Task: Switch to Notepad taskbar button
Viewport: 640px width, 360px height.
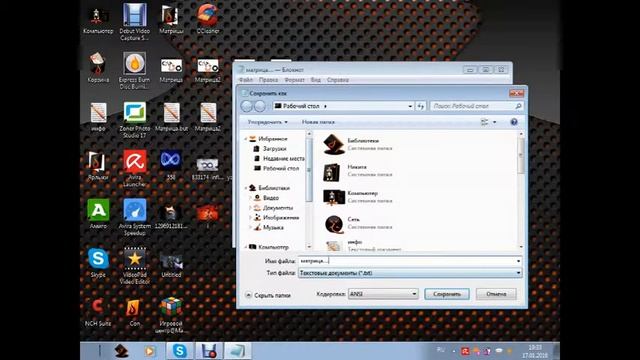Action: pyautogui.click(x=237, y=351)
